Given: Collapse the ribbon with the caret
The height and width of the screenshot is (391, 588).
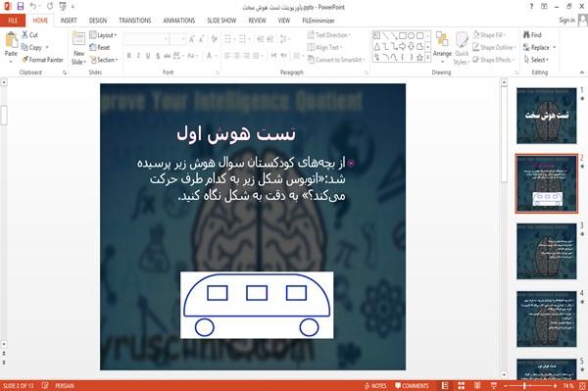Looking at the screenshot, I should coord(582,73).
